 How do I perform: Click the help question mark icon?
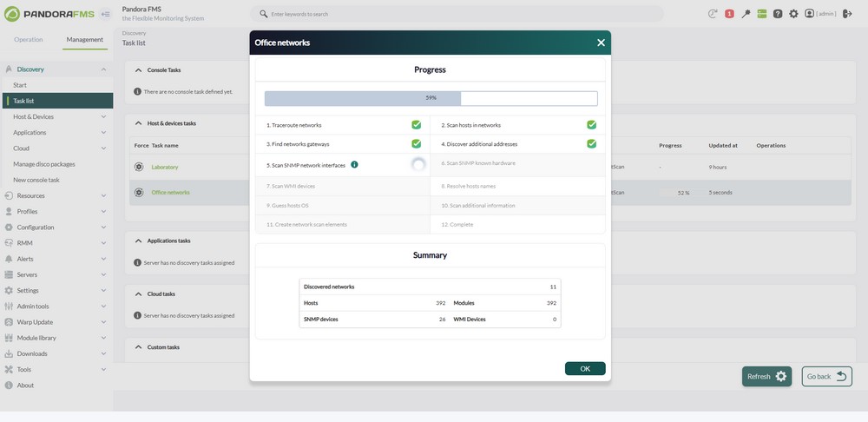[778, 14]
